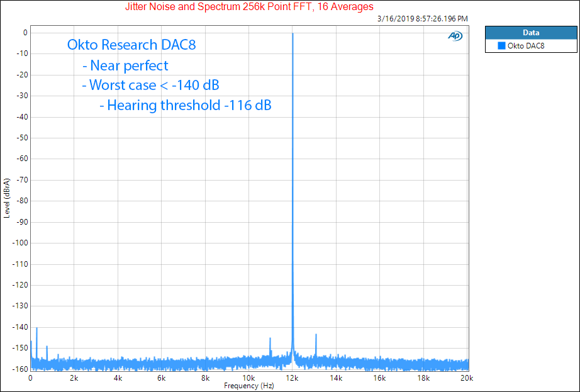
Task: Select the annotation "Worst case < -140 dB"
Action: click(x=154, y=85)
